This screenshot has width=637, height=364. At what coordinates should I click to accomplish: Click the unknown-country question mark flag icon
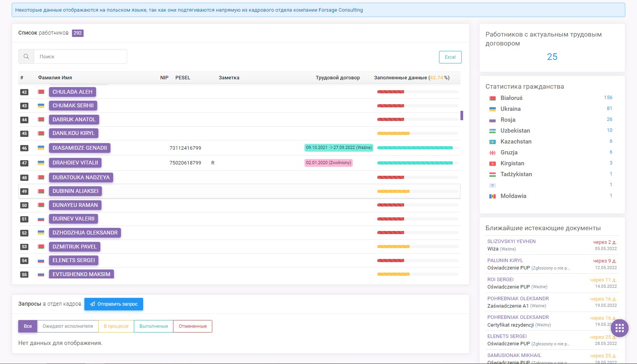pos(492,185)
